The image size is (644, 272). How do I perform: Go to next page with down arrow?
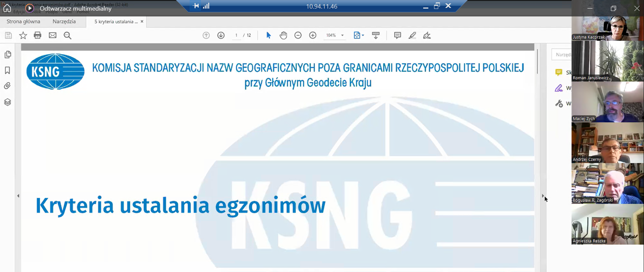coord(221,35)
